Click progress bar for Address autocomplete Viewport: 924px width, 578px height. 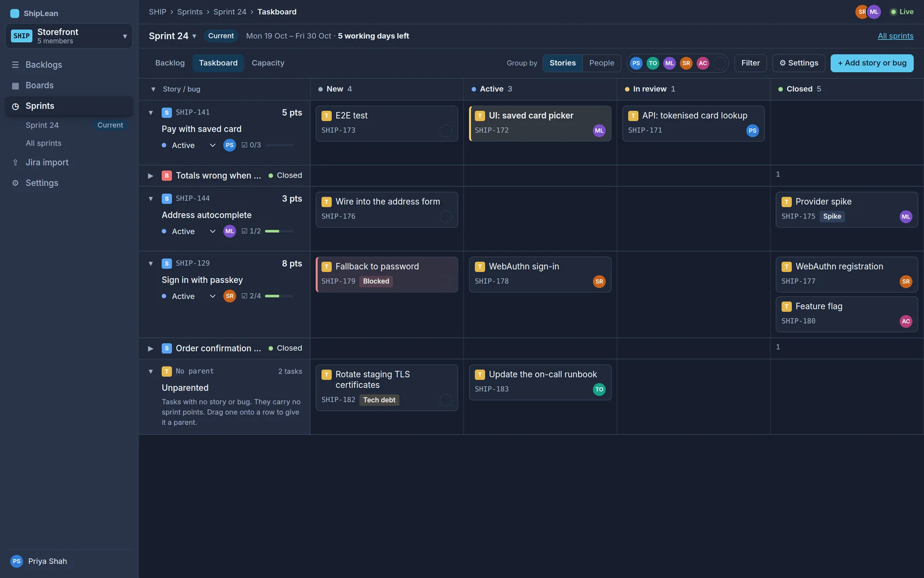[x=279, y=231]
